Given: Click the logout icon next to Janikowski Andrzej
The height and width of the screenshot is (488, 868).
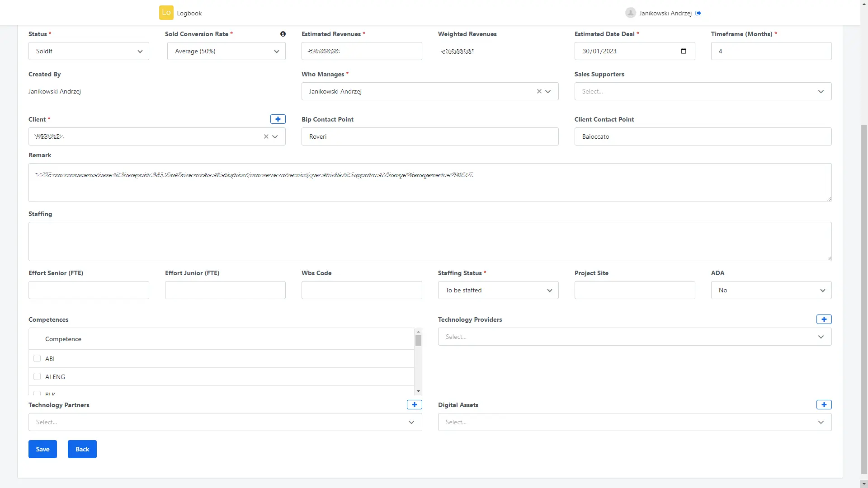Looking at the screenshot, I should click(x=698, y=13).
